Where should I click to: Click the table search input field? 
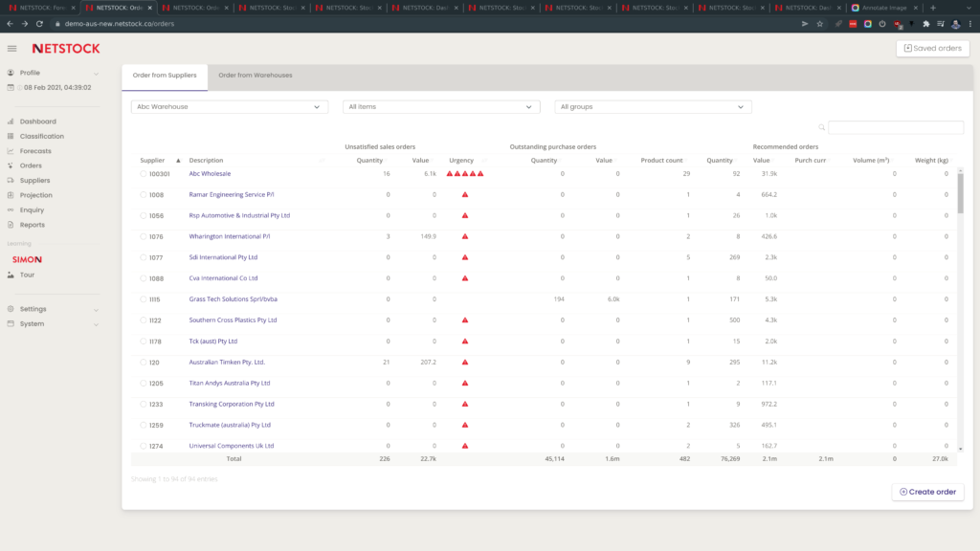click(x=895, y=127)
